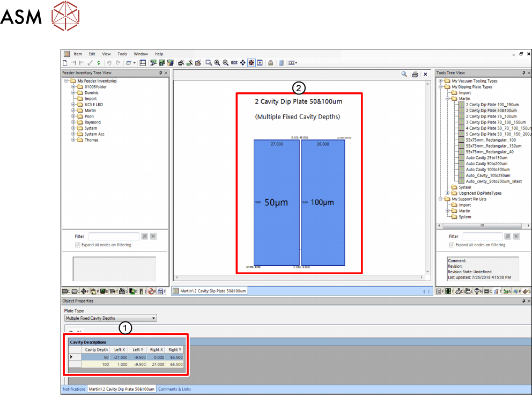Pin the Tools Tree View panel
This screenshot has height=395, width=532.
[x=523, y=72]
